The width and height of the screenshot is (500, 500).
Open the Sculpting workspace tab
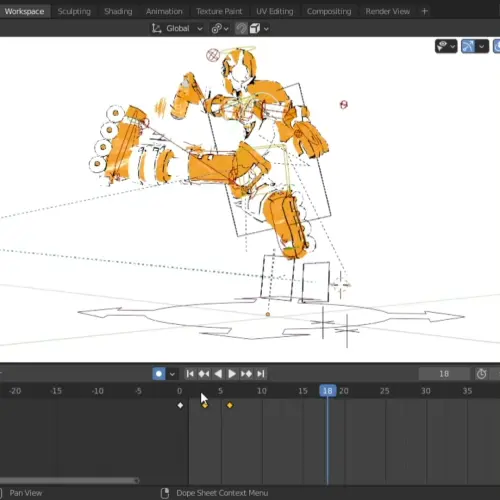[74, 11]
